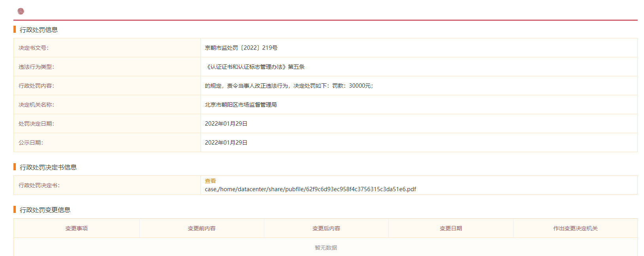Click the 决定机关名称 label cell
644x256 pixels.
coord(107,105)
